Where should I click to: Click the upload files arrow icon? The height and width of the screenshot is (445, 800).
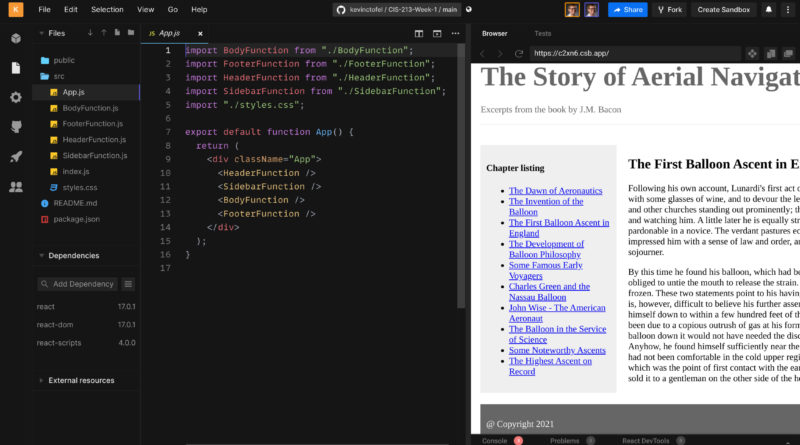tap(104, 33)
